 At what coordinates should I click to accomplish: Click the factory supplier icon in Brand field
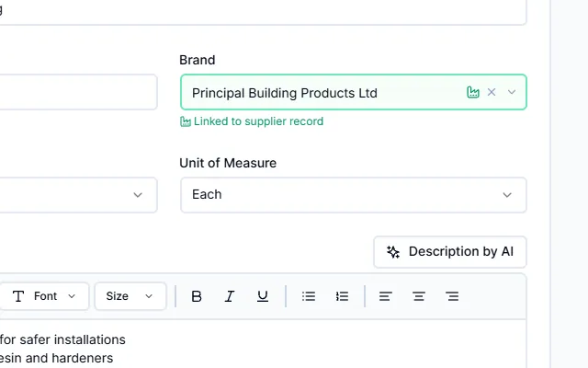point(473,92)
